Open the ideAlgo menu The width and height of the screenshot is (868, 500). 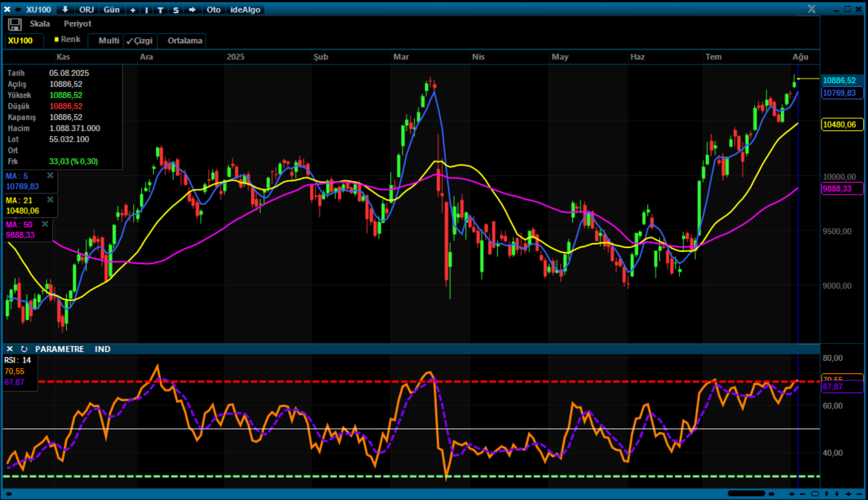[245, 10]
